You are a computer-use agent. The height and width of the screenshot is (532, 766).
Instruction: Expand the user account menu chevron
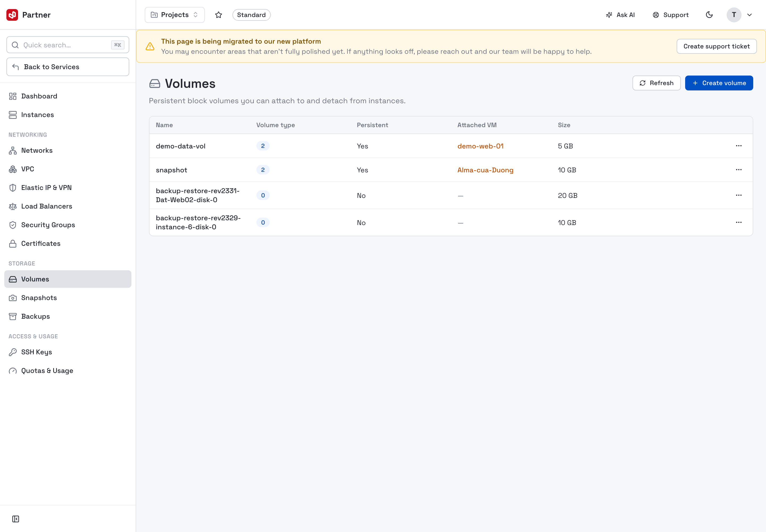click(x=750, y=15)
